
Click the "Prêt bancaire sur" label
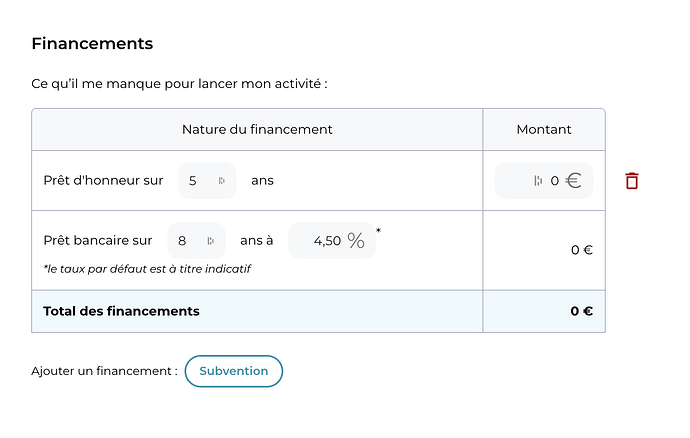[98, 241]
